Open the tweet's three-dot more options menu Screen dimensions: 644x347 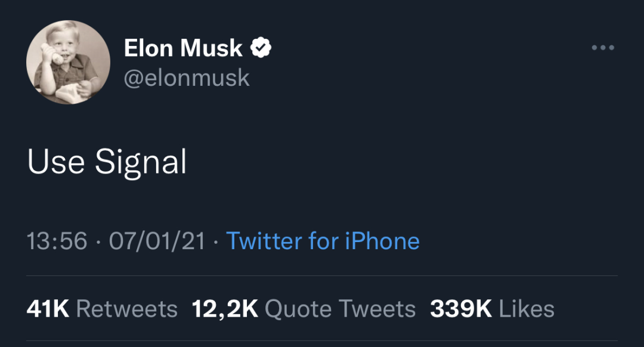[x=602, y=48]
